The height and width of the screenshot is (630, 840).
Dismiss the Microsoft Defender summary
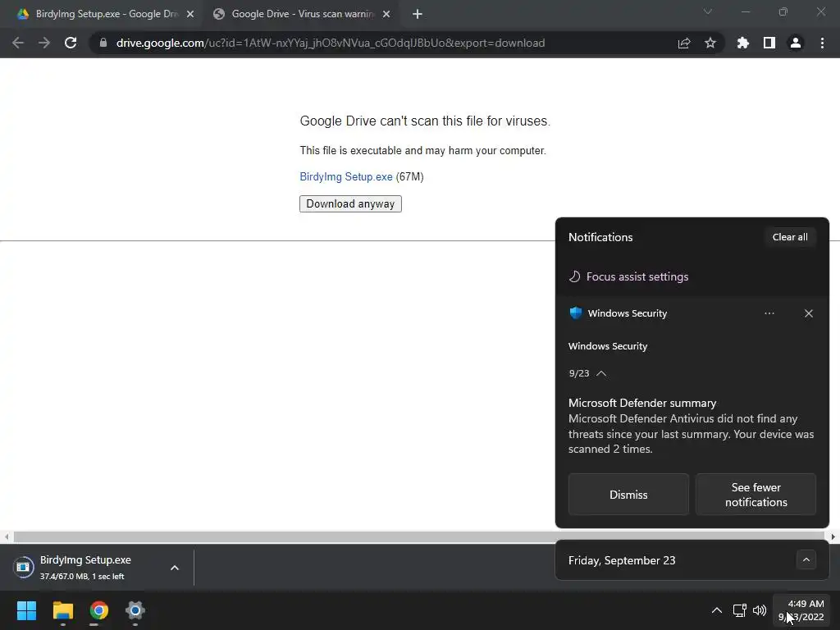coord(628,495)
